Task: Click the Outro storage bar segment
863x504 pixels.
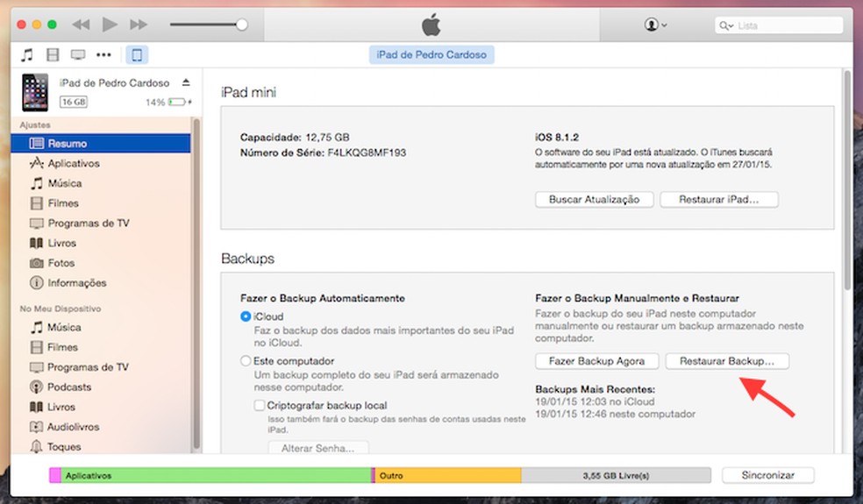Action: pos(448,475)
